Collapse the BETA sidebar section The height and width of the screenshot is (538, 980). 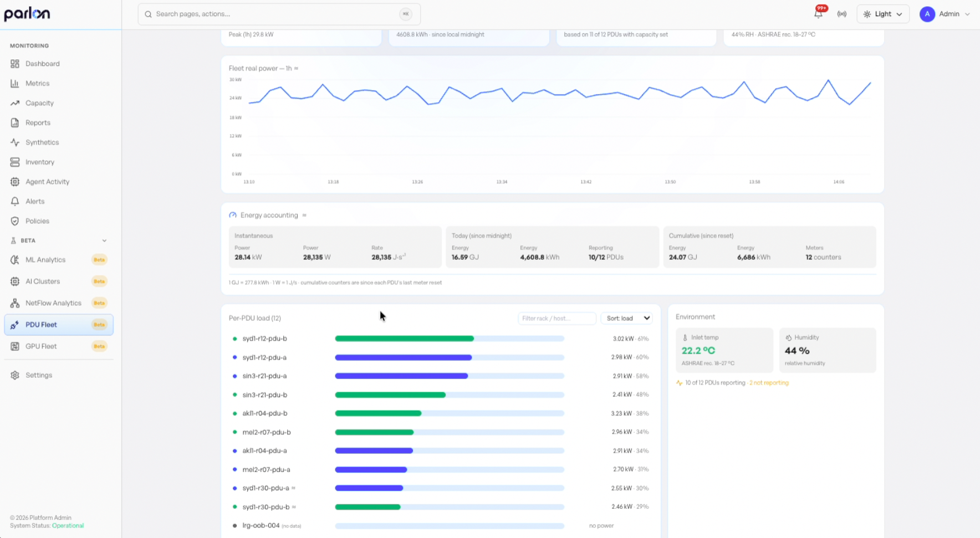[104, 240]
